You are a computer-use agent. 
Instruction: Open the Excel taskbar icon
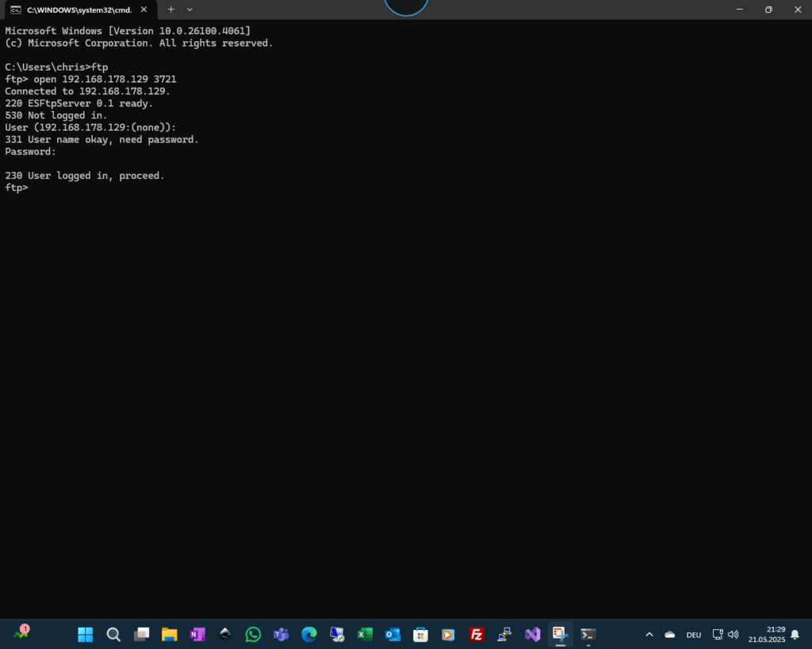[365, 635]
